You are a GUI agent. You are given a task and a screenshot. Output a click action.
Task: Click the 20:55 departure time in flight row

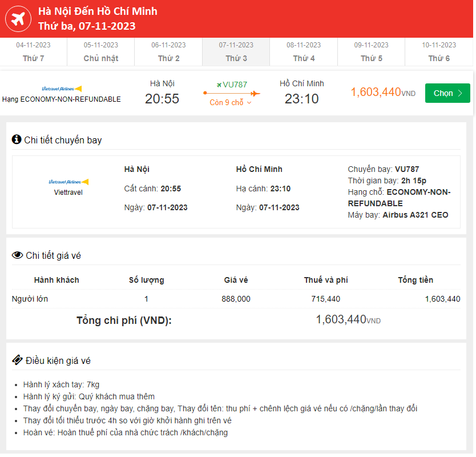(162, 99)
